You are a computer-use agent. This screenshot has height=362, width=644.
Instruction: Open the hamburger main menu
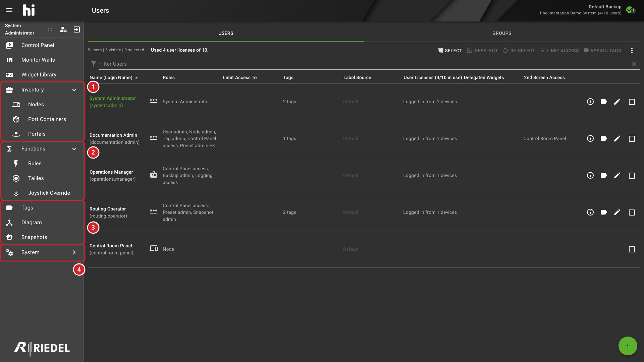[x=9, y=10]
